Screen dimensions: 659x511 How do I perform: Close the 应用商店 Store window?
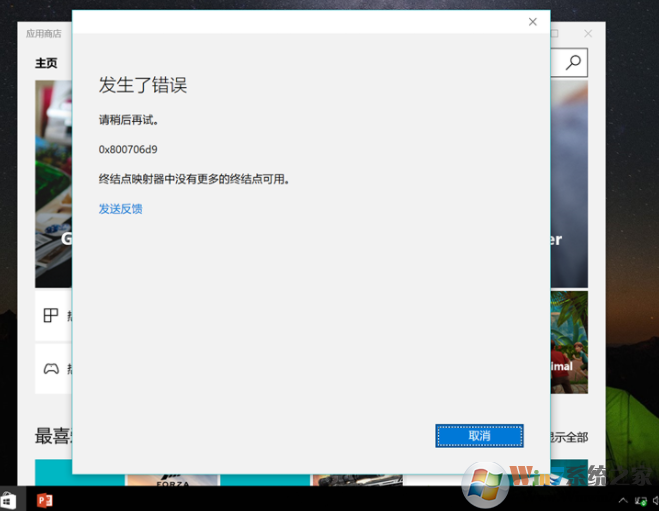[x=588, y=34]
